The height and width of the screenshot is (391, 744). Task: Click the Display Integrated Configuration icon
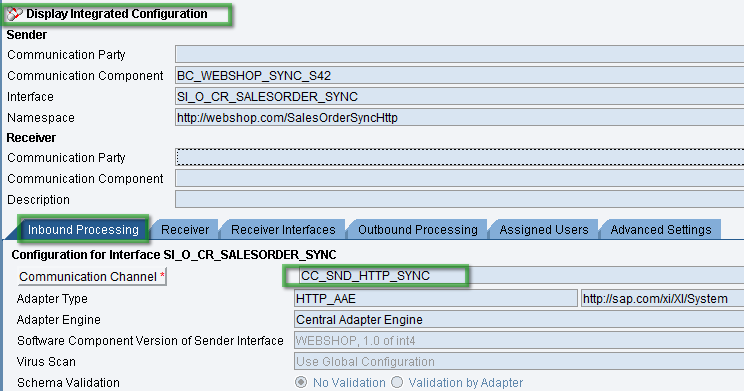tap(14, 14)
